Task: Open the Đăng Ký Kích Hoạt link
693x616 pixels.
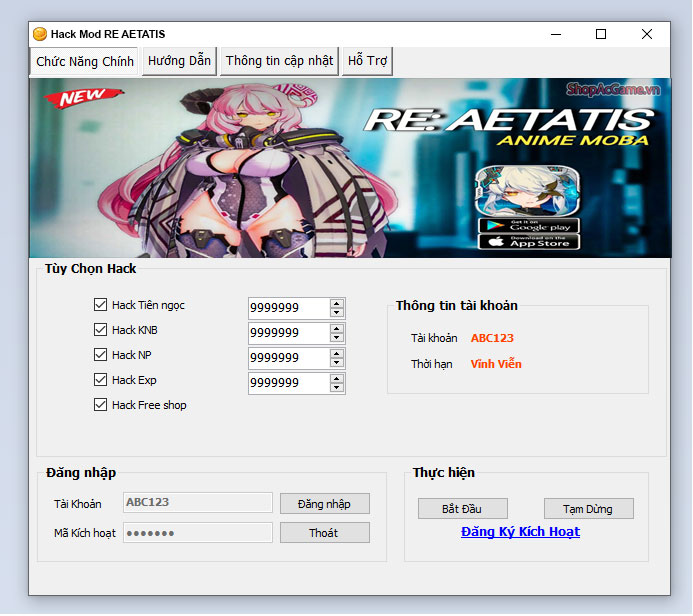Action: (x=520, y=532)
